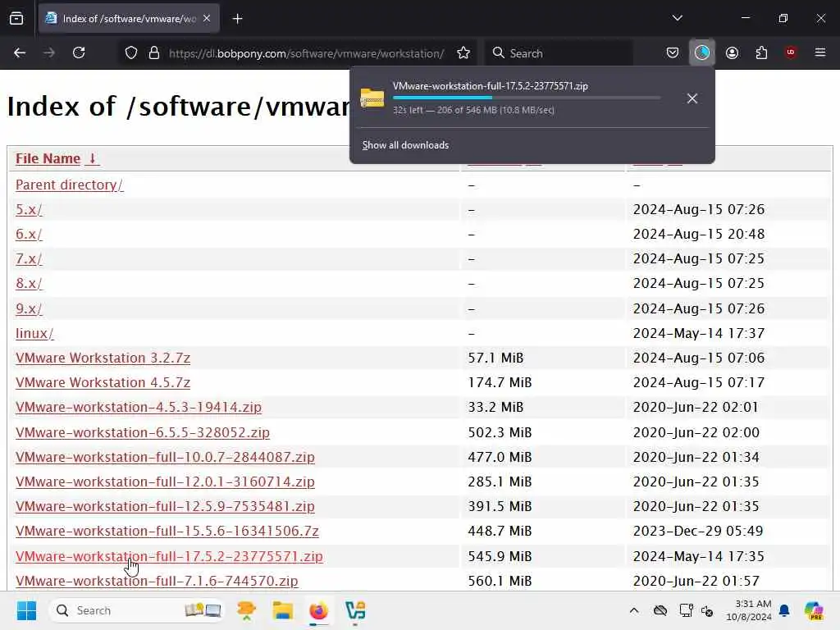Toggle the downloads progress toolbar button

coord(702,52)
